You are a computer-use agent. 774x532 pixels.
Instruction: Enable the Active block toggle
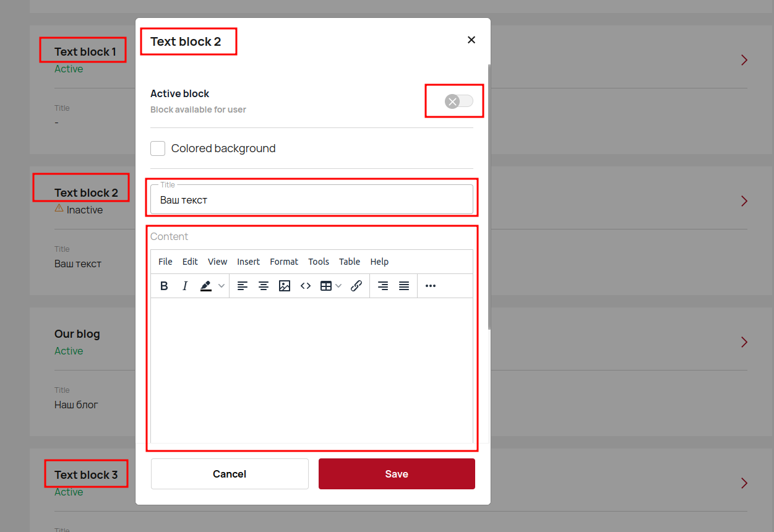pos(458,101)
